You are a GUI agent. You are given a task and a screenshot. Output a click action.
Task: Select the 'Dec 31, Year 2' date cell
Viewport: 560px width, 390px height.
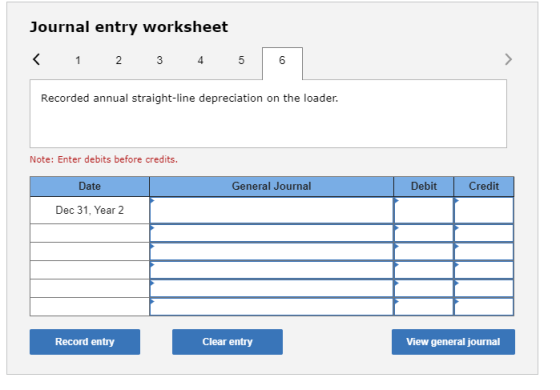point(90,210)
